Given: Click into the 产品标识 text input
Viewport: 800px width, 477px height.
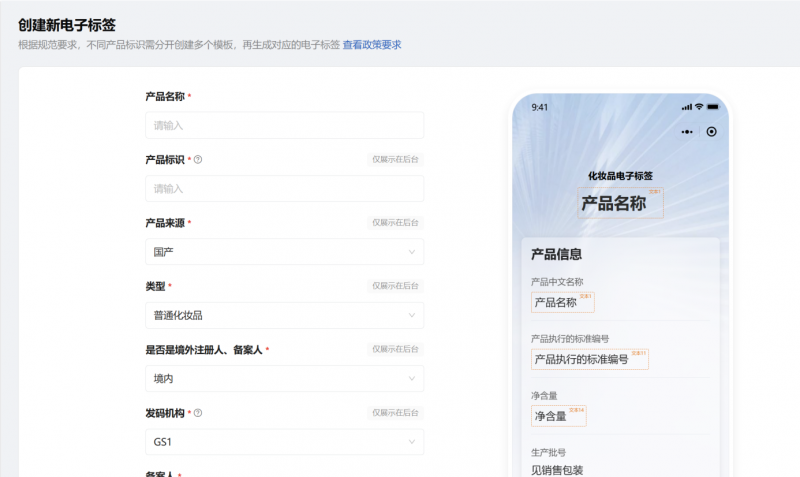Looking at the screenshot, I should [x=284, y=189].
